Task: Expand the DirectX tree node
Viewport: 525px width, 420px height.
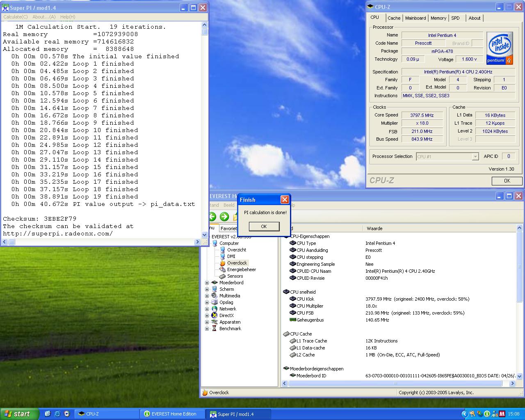Action: (x=207, y=315)
